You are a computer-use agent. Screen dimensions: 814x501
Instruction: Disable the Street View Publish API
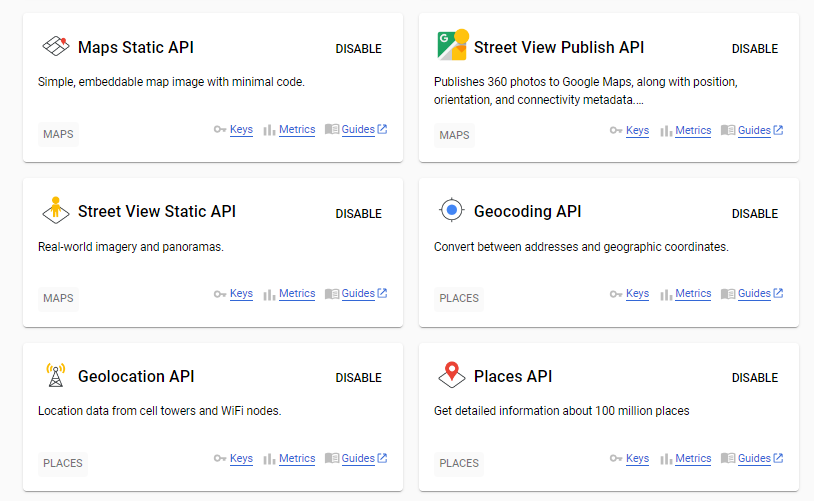pyautogui.click(x=754, y=49)
